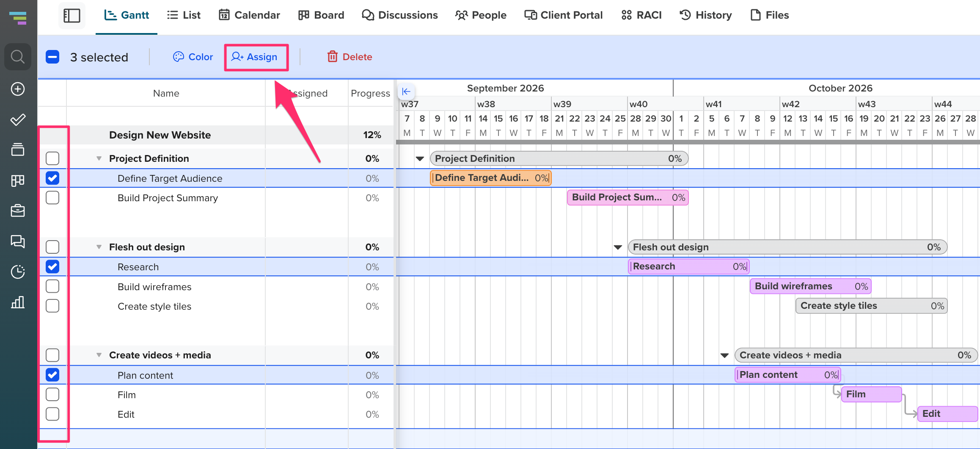Click the Design New Website project name

[x=160, y=135]
